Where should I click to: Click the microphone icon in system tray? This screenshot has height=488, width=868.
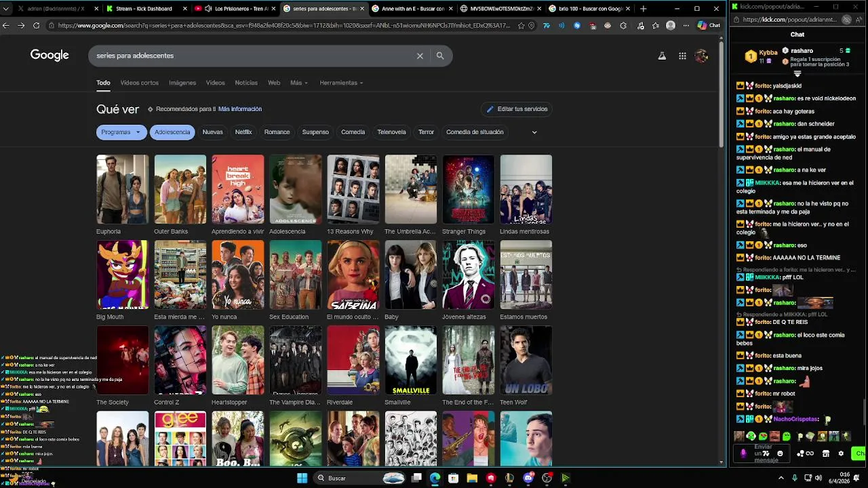click(795, 478)
